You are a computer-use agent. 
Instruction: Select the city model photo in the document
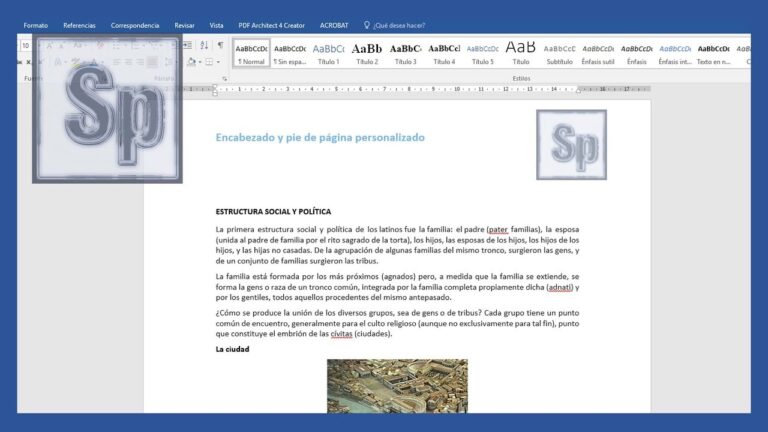(x=397, y=386)
